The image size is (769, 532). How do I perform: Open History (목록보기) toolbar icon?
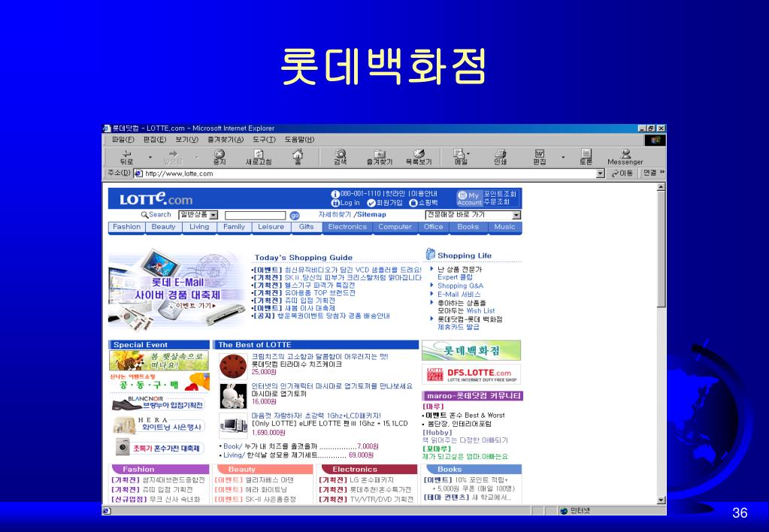click(x=419, y=157)
